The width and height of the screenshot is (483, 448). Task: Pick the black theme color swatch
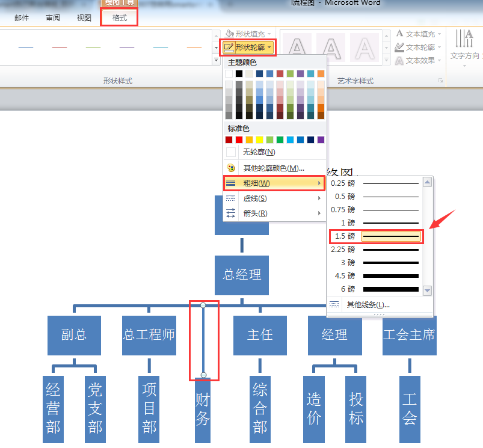[x=239, y=73]
